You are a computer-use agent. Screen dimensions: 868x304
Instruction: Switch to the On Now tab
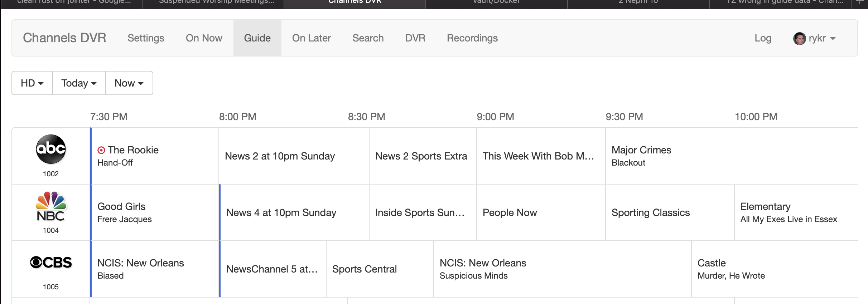204,38
